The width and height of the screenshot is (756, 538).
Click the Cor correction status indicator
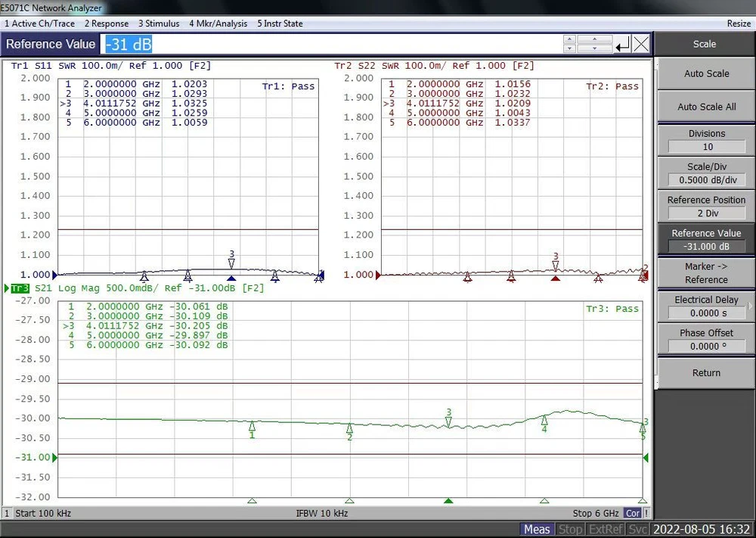click(633, 513)
